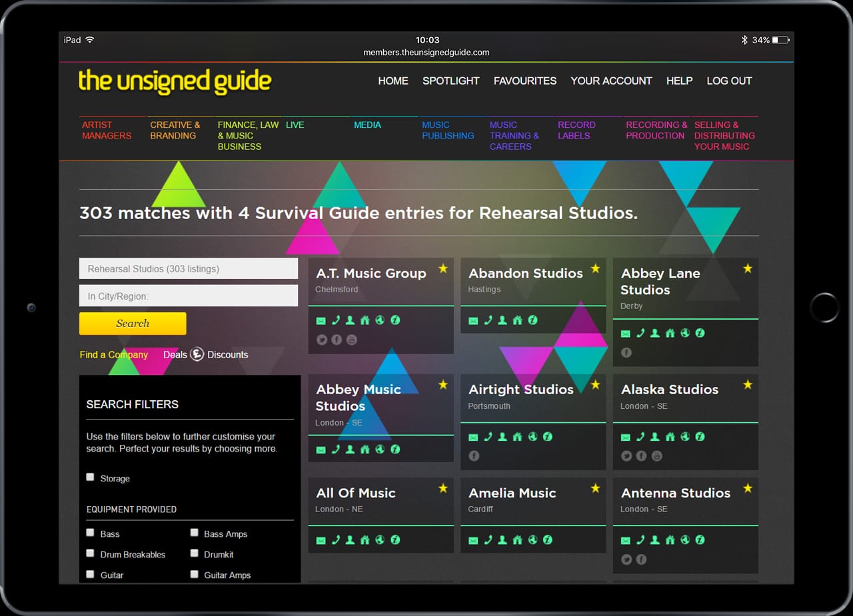This screenshot has width=853, height=616.
Task: Open Creative & Branding category
Action: click(175, 130)
